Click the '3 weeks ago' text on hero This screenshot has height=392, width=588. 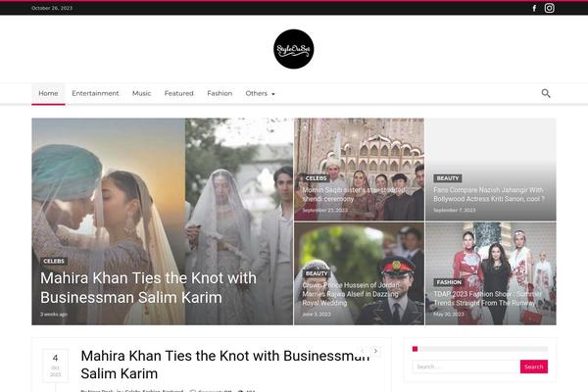[x=54, y=314]
